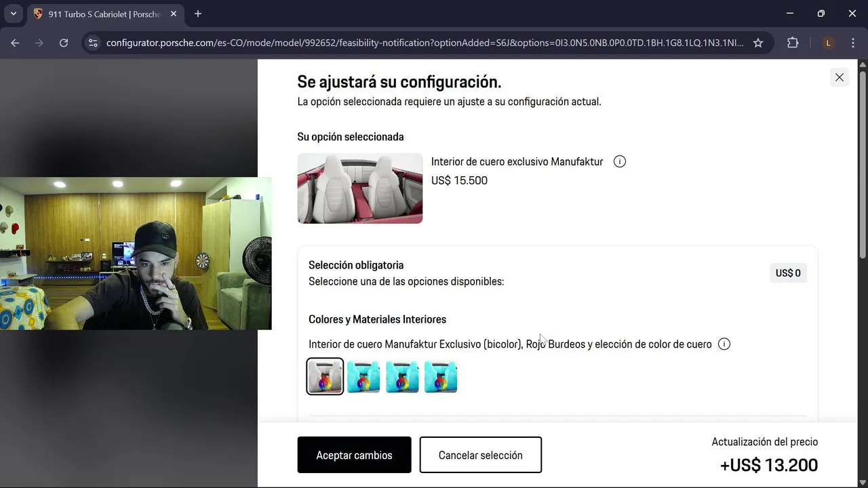Choose the fourth leather color swatch
This screenshot has height=488, width=868.
coord(441,376)
